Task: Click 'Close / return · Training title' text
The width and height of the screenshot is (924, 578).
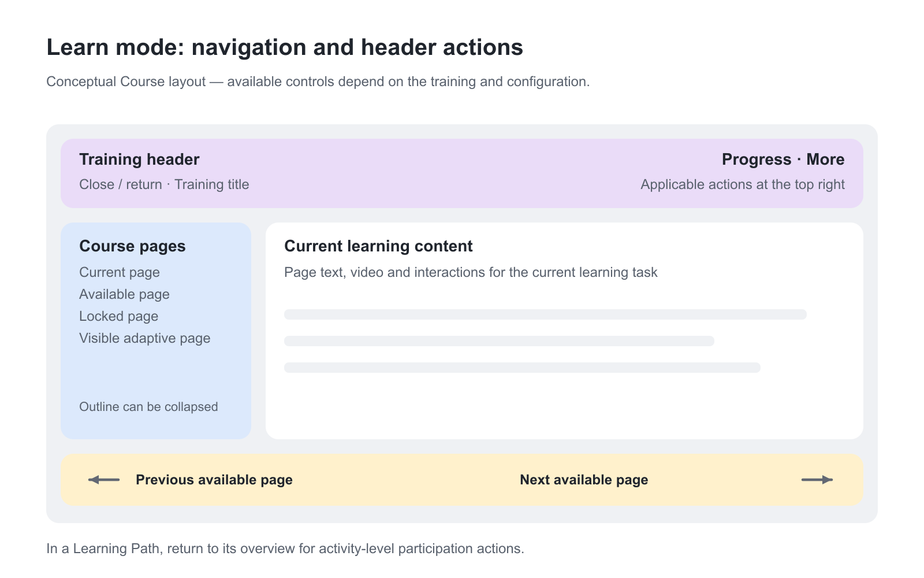Action: 164,184
